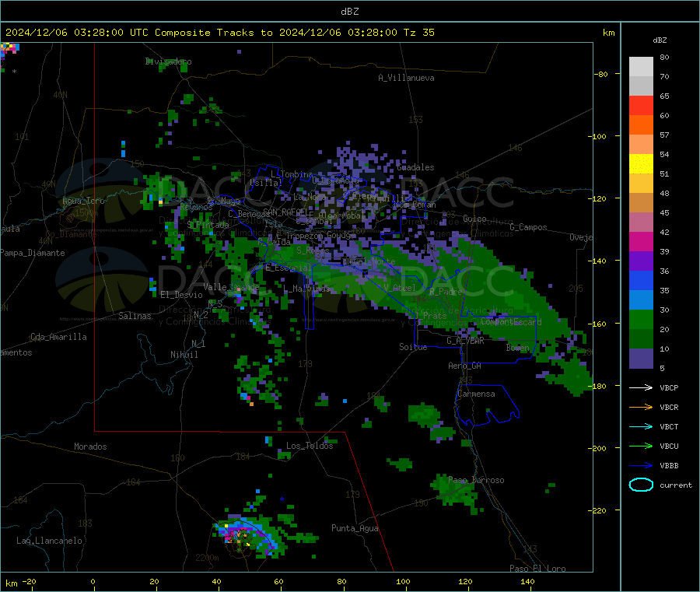Click the Bowen place label
The image size is (700, 592).
tap(517, 348)
